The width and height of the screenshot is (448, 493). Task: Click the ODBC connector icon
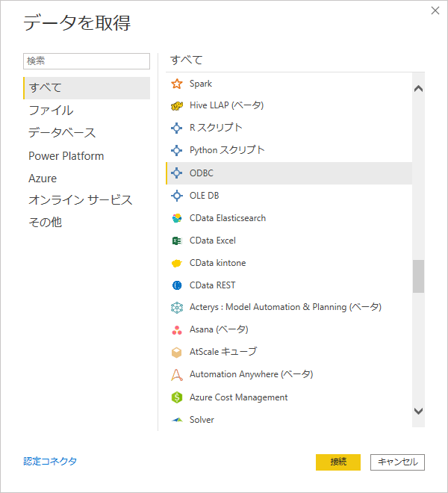pos(177,173)
